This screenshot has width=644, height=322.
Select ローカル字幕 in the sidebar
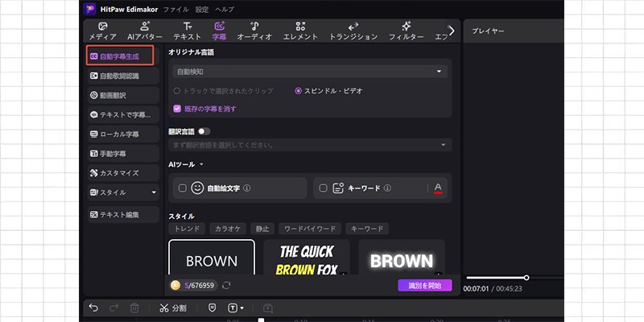[x=123, y=134]
